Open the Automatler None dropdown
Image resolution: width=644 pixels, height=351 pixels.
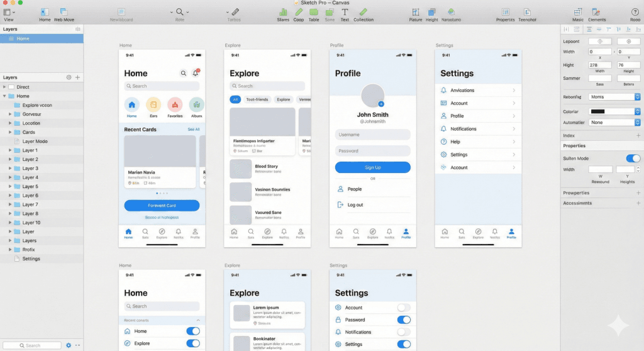[614, 123]
